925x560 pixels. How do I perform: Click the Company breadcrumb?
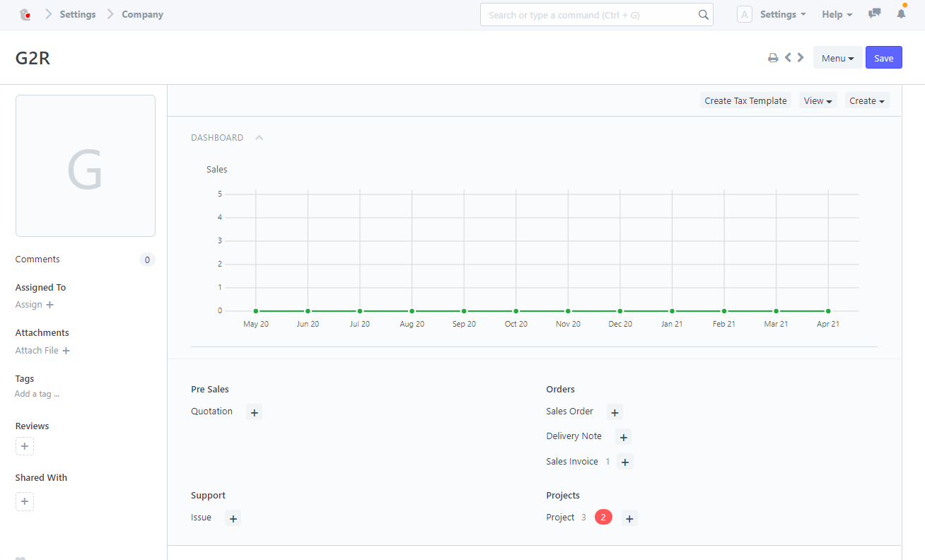142,14
